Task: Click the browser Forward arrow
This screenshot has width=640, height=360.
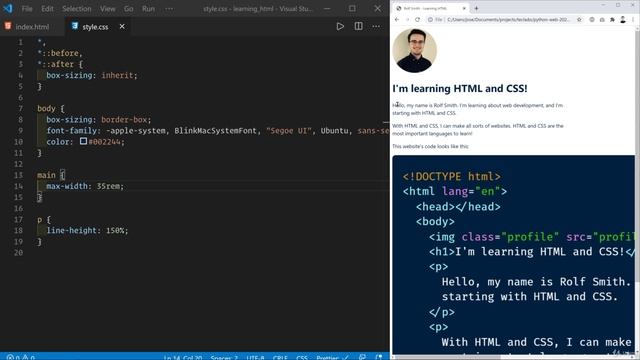Action: tap(407, 20)
